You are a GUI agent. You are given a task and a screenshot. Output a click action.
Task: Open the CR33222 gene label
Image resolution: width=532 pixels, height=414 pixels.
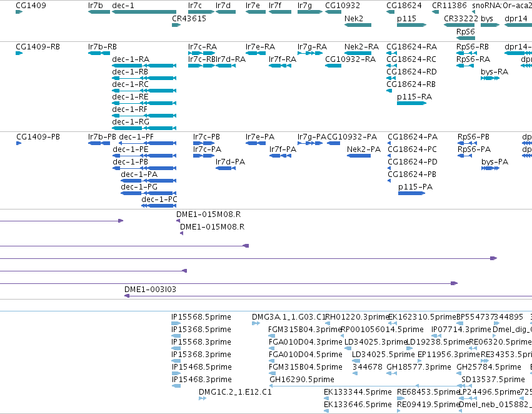point(461,18)
